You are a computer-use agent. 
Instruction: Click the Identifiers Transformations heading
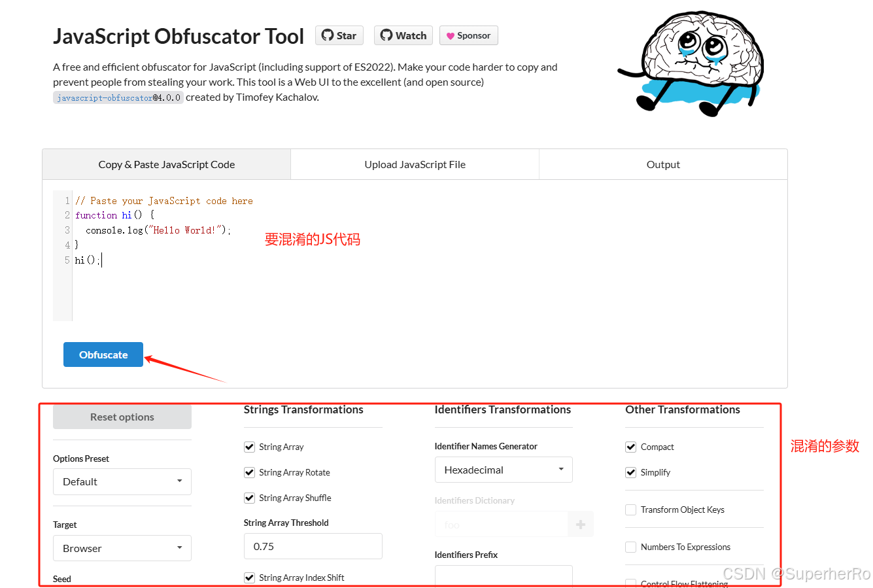tap(503, 409)
